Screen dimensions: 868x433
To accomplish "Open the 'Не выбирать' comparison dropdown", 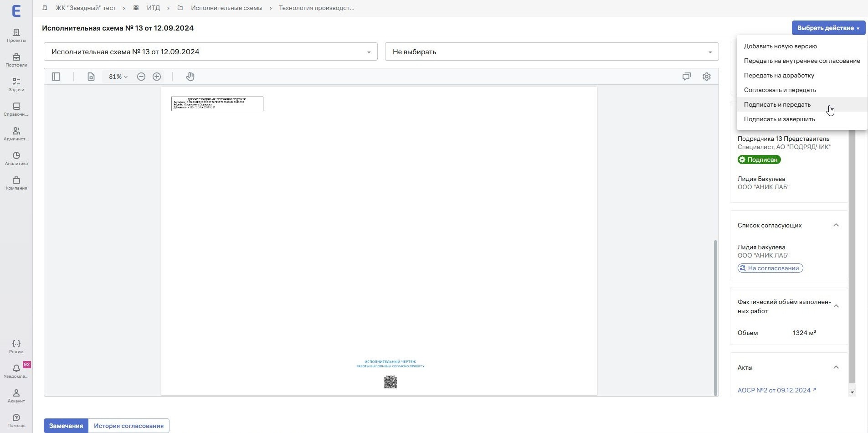I will (552, 52).
